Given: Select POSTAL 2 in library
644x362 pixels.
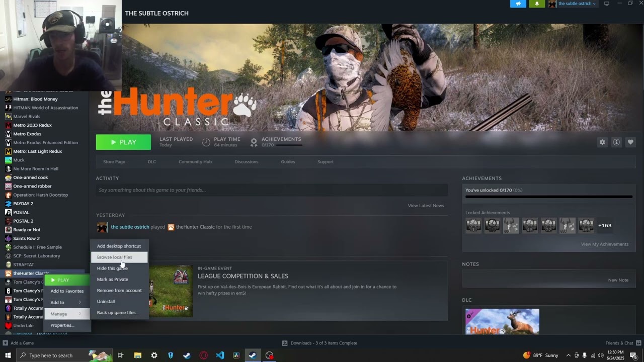Looking at the screenshot, I should coord(23,221).
